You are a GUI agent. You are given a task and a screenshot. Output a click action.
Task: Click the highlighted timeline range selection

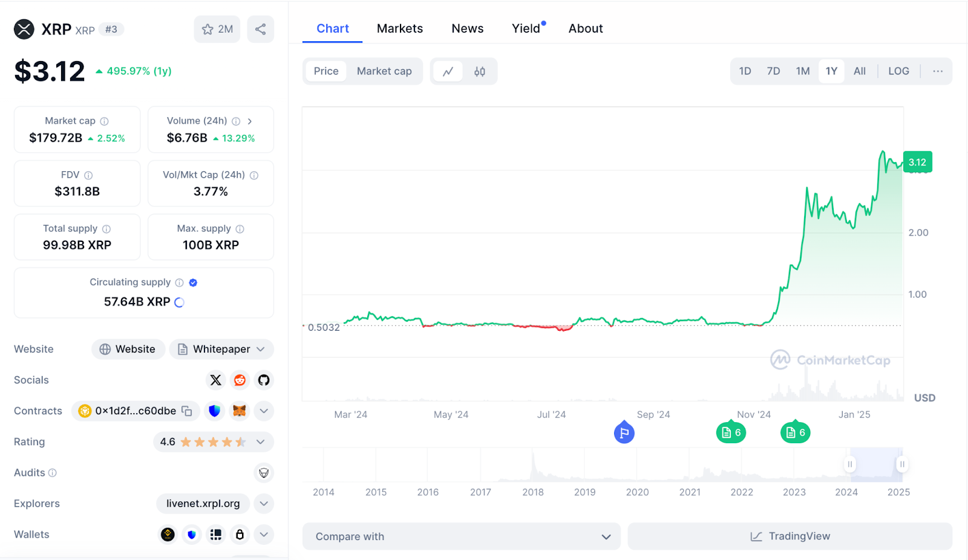click(x=876, y=464)
